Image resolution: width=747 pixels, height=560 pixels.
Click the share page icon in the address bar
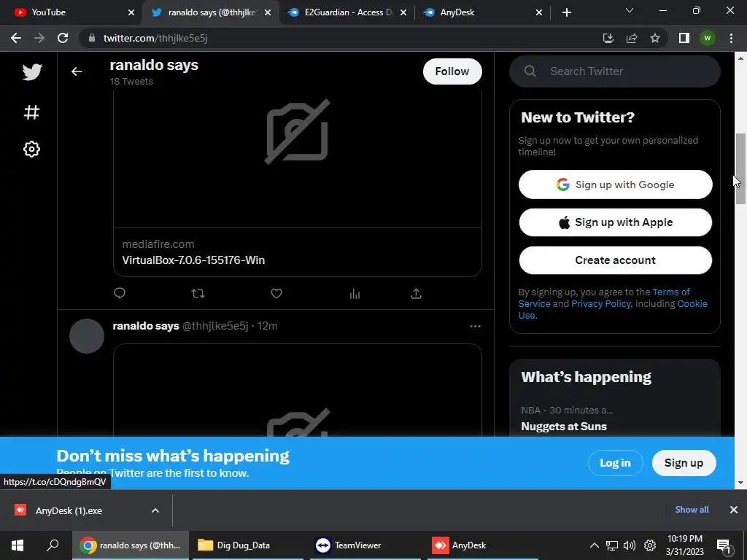pyautogui.click(x=632, y=38)
